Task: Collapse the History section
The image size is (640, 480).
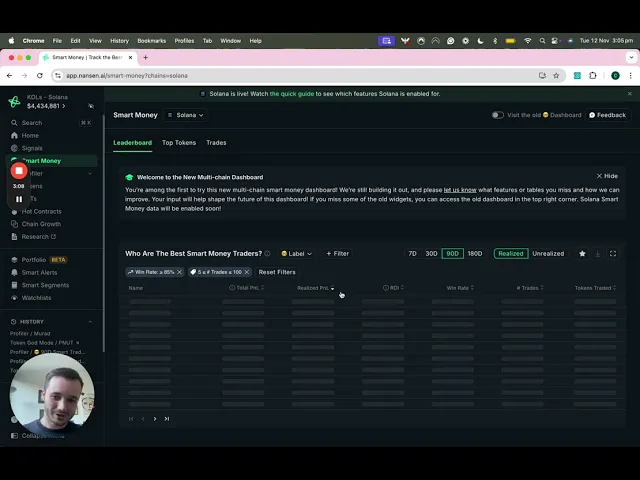Action: (x=90, y=322)
